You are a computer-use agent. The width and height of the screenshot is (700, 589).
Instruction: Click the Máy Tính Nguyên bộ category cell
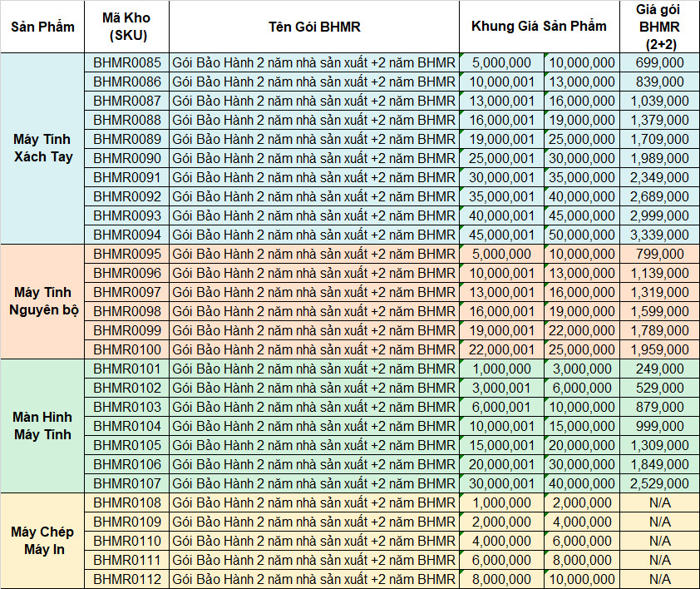[x=42, y=301]
